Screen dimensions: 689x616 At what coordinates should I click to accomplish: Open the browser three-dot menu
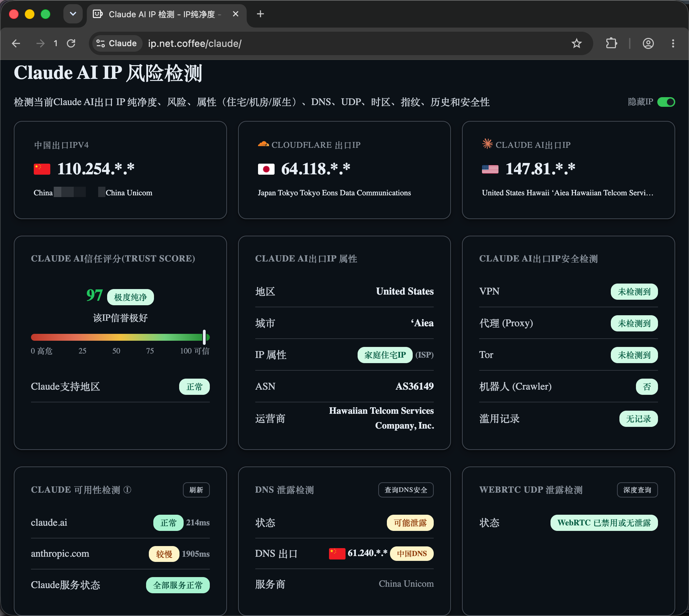tap(673, 43)
